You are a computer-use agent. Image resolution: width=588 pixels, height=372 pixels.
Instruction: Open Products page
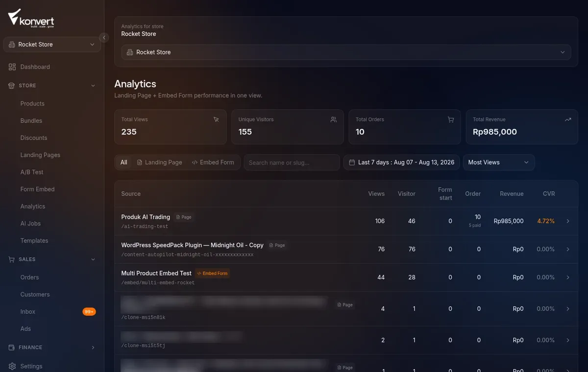tap(32, 104)
